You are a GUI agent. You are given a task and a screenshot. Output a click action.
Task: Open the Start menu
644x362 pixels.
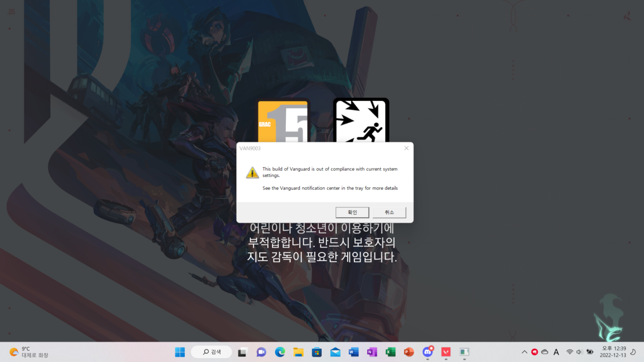[x=180, y=352]
